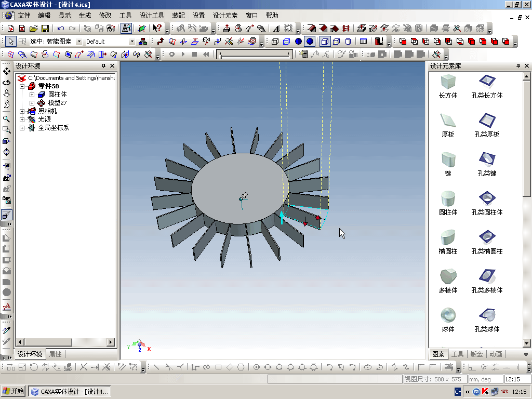Stop the animation playback
This screenshot has width=532, height=399.
click(194, 54)
